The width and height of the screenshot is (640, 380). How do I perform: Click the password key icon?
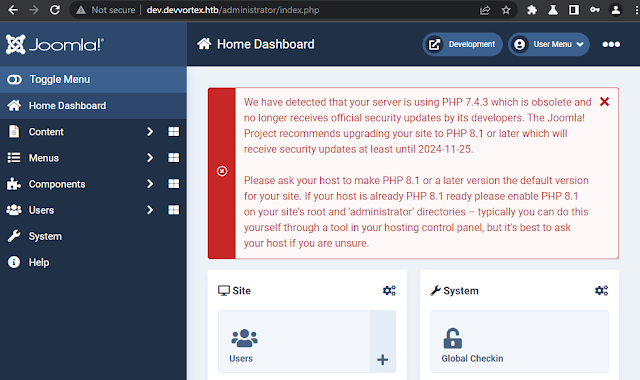coord(595,10)
